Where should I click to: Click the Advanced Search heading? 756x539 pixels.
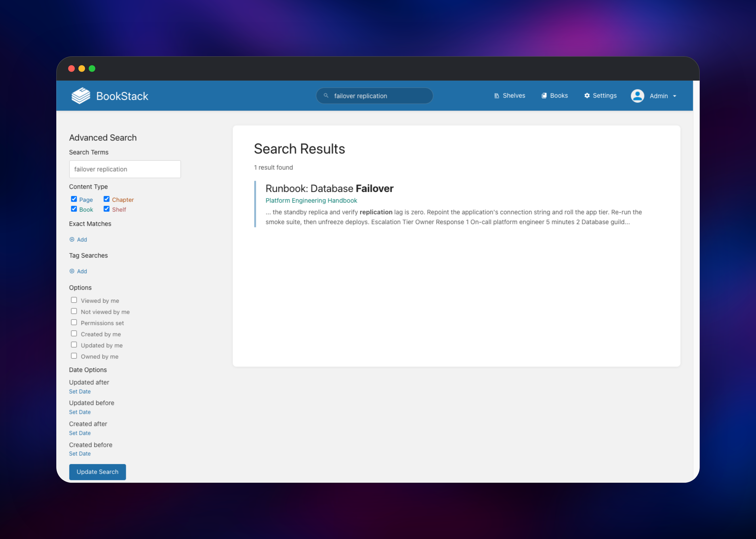point(103,138)
